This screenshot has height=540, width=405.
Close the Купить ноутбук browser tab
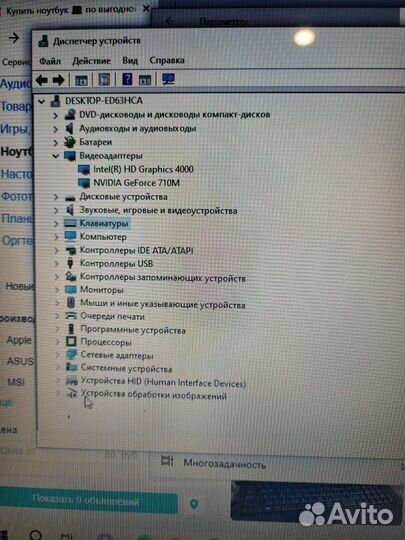(146, 9)
